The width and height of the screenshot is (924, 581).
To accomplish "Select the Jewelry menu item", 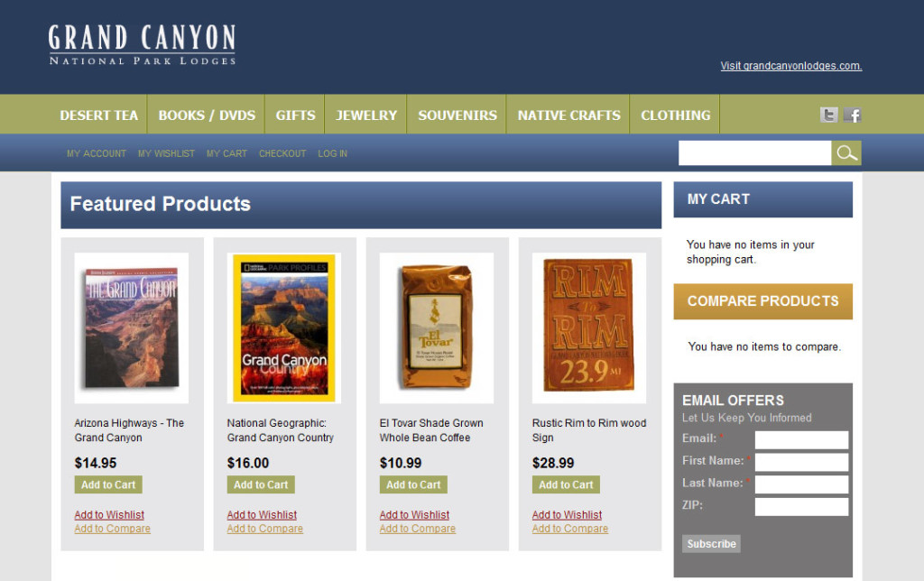I will pyautogui.click(x=366, y=115).
